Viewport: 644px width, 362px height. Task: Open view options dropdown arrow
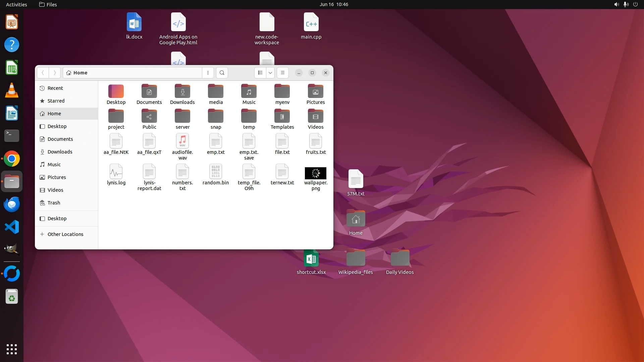[x=270, y=73]
